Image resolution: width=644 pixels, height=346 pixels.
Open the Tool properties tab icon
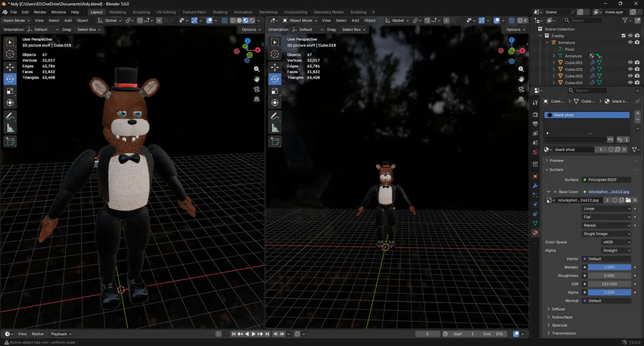pos(535,103)
